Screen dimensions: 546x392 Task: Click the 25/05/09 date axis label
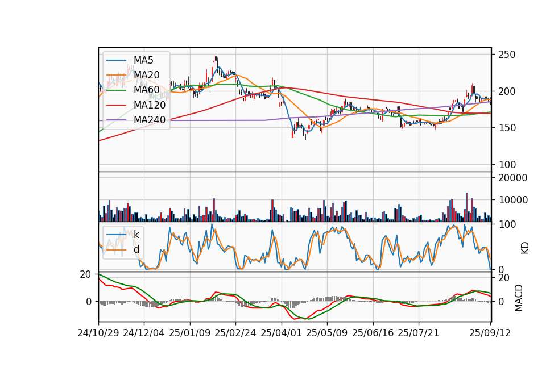click(327, 333)
